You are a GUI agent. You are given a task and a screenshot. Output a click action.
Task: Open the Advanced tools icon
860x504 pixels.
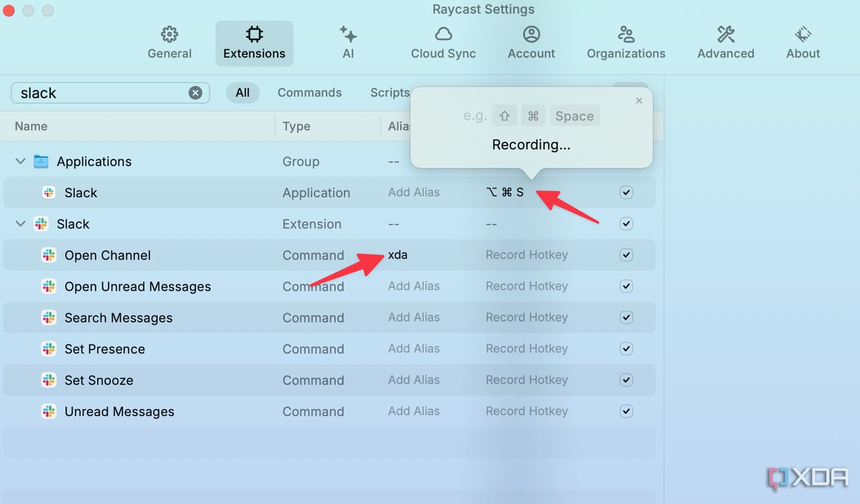726,34
